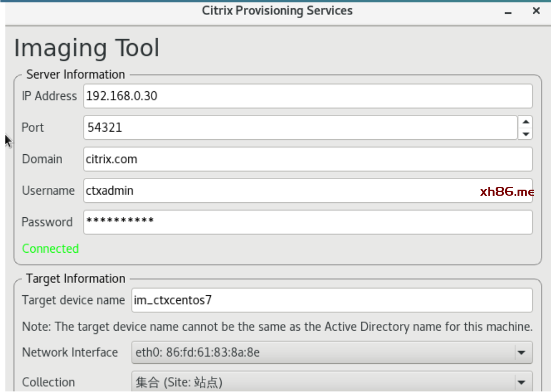551x392 pixels.
Task: Focus the Domain text field
Action: pyautogui.click(x=308, y=159)
